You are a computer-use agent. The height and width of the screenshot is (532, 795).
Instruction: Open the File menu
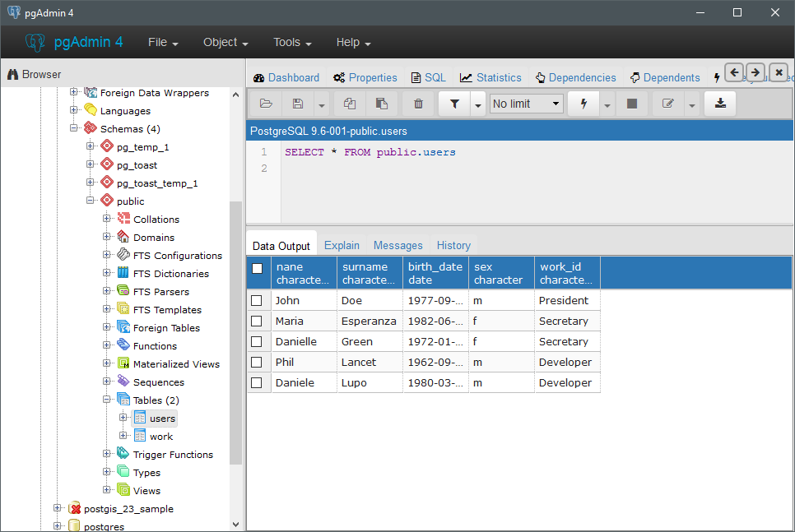pos(163,43)
